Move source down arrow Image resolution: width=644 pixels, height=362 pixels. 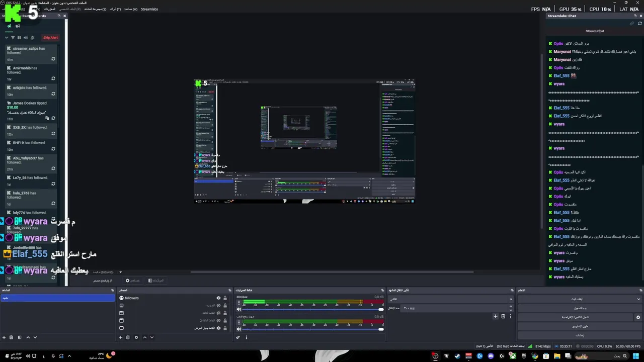click(x=152, y=337)
